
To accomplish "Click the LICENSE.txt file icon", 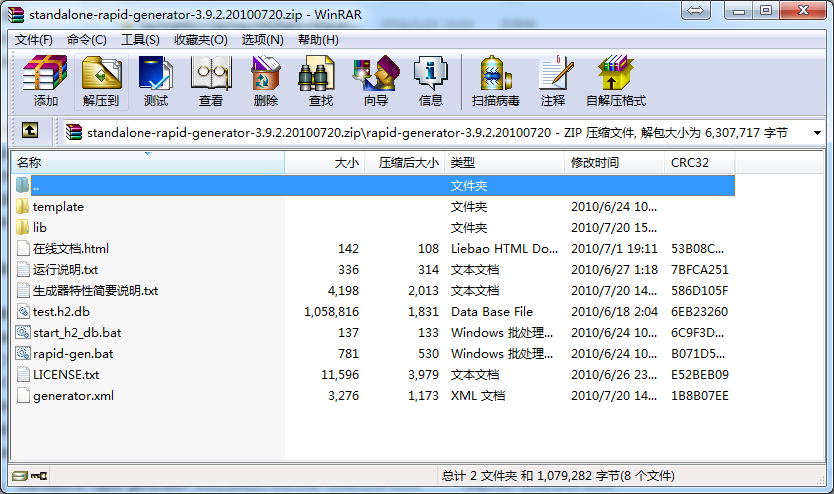I will click(22, 374).
